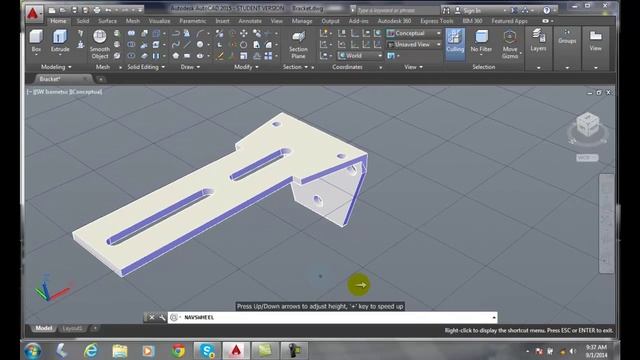
Task: Pick the Rectangle draw tool
Action: coord(187,56)
